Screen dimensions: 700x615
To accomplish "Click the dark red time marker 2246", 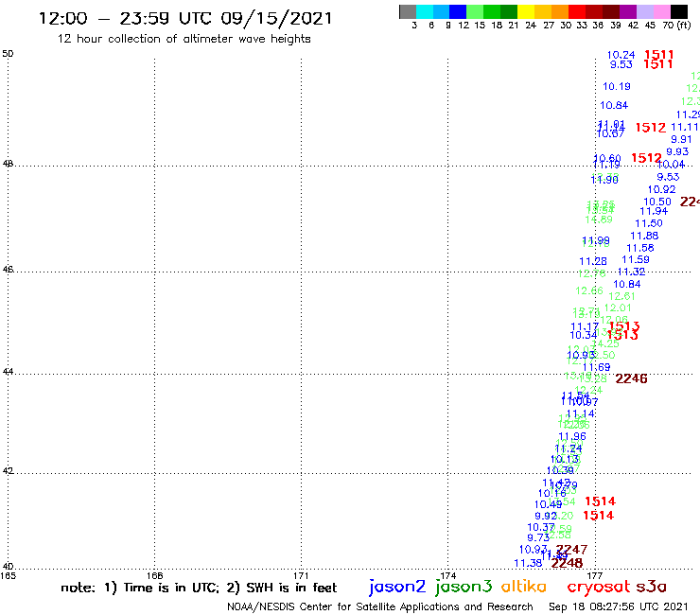I will (x=631, y=378).
